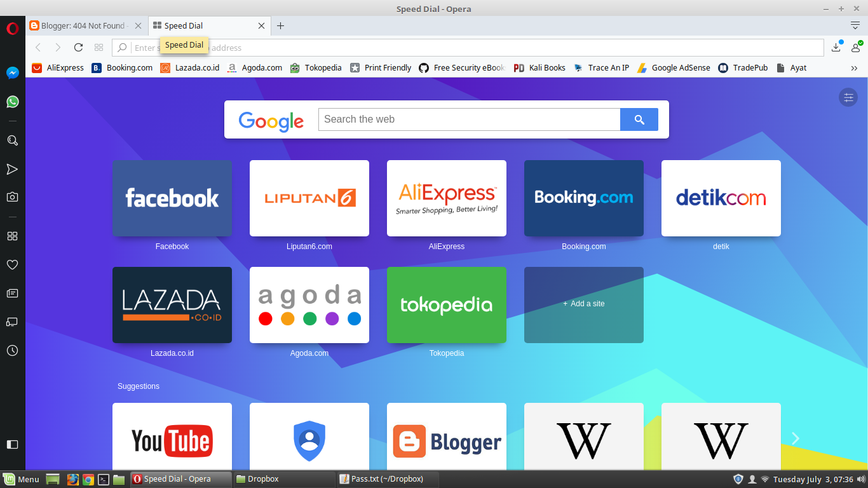The width and height of the screenshot is (868, 488).
Task: Open the Tokopedia speed dial tile
Action: click(447, 305)
